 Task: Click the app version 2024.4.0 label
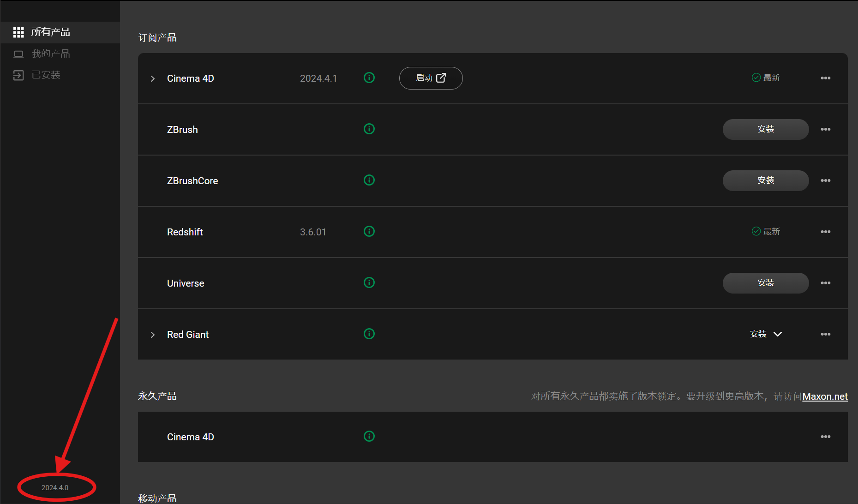(55, 488)
